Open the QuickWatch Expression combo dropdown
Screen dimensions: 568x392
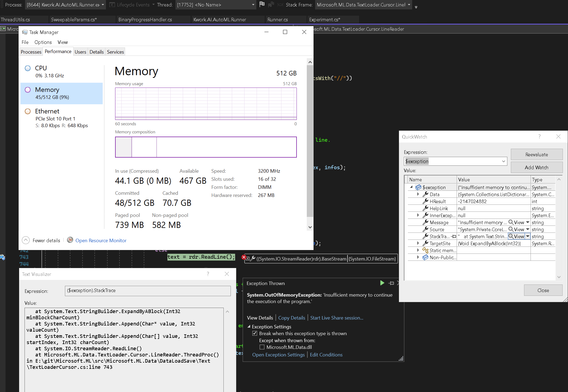coord(503,161)
